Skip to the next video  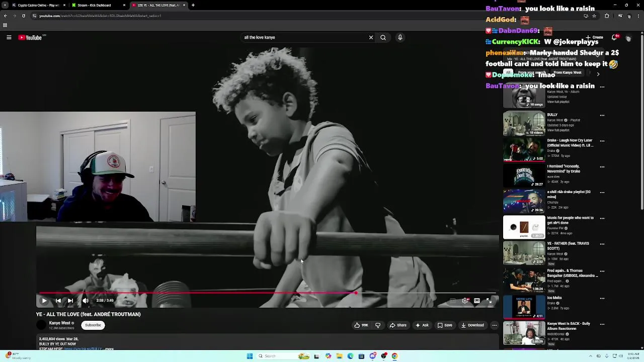(70, 301)
